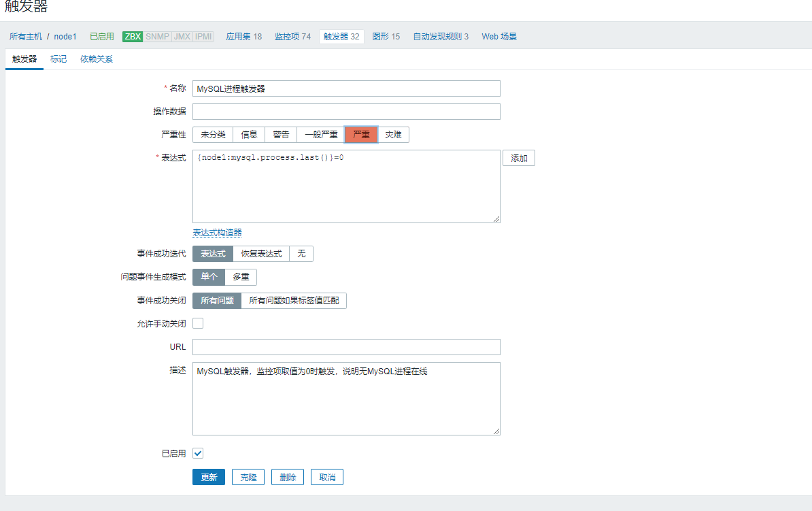Select 所有问题 for 事件成功关闭
The height and width of the screenshot is (511, 812).
217,301
